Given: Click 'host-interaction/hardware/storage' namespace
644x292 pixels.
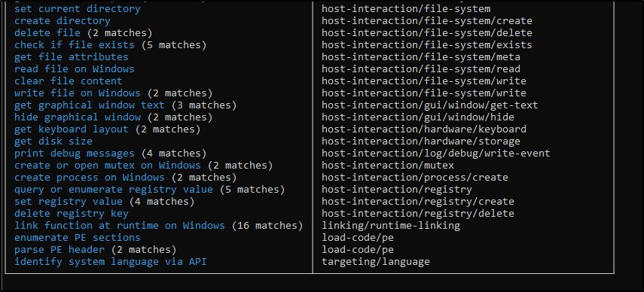Looking at the screenshot, I should tap(421, 141).
